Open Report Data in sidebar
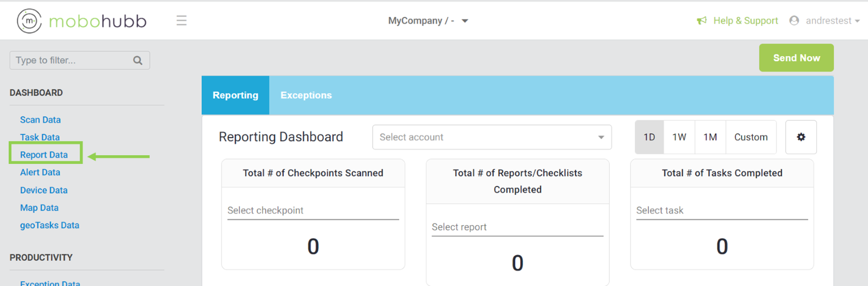The width and height of the screenshot is (868, 286). (x=44, y=155)
